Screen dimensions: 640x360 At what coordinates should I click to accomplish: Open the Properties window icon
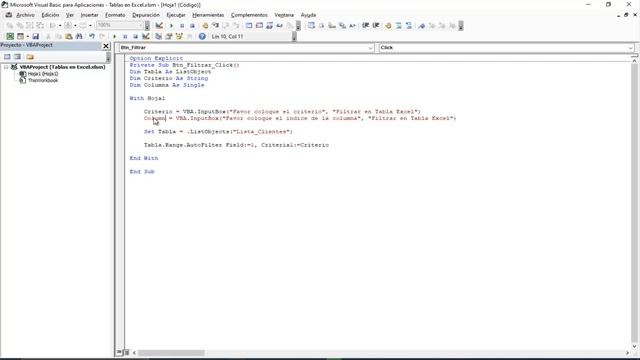pos(169,36)
